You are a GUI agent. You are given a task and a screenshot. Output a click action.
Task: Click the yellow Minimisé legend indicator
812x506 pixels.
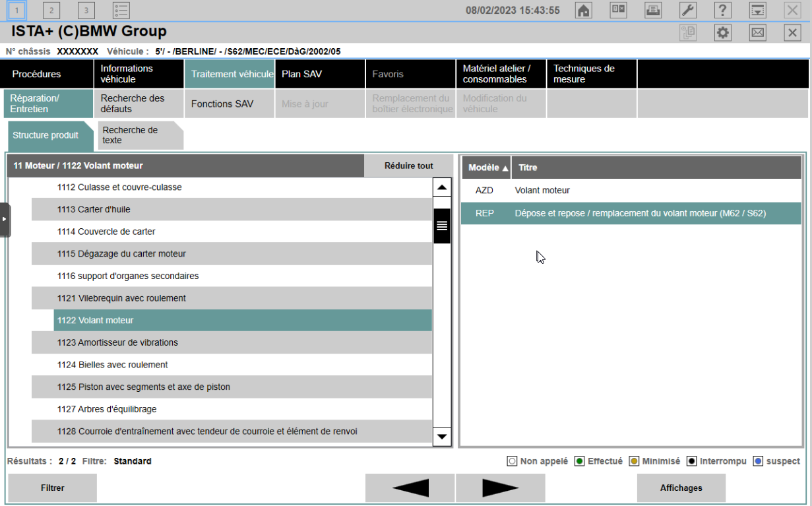tap(634, 461)
